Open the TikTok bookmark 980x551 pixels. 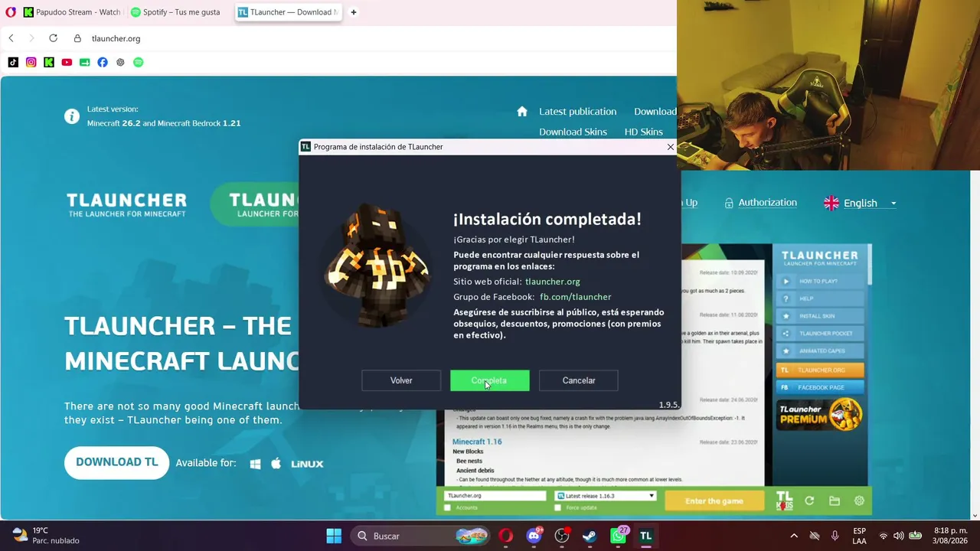point(13,62)
